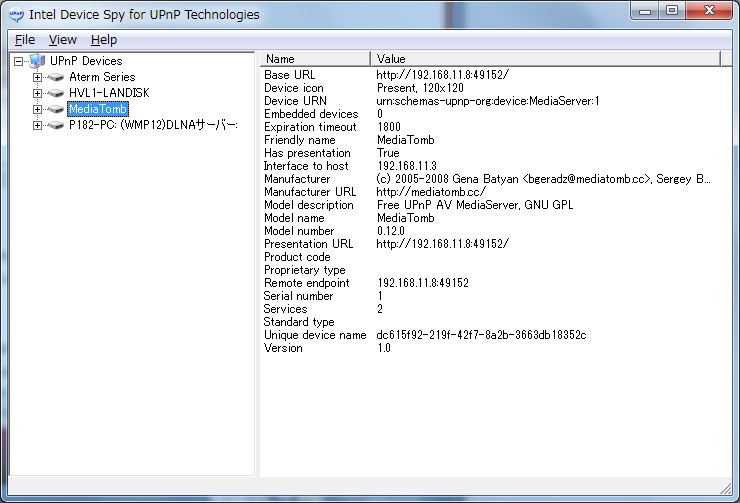Click the window resize grip in status bar
The image size is (740, 503).
click(x=726, y=488)
